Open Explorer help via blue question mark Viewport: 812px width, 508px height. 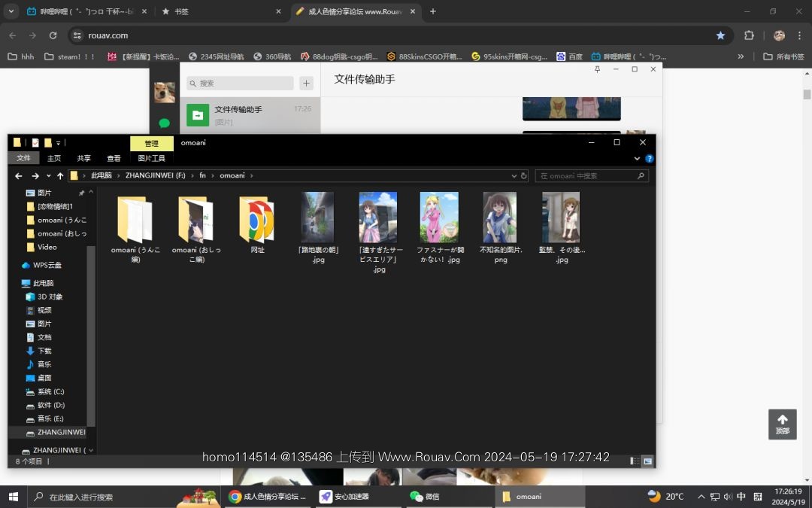click(x=650, y=159)
